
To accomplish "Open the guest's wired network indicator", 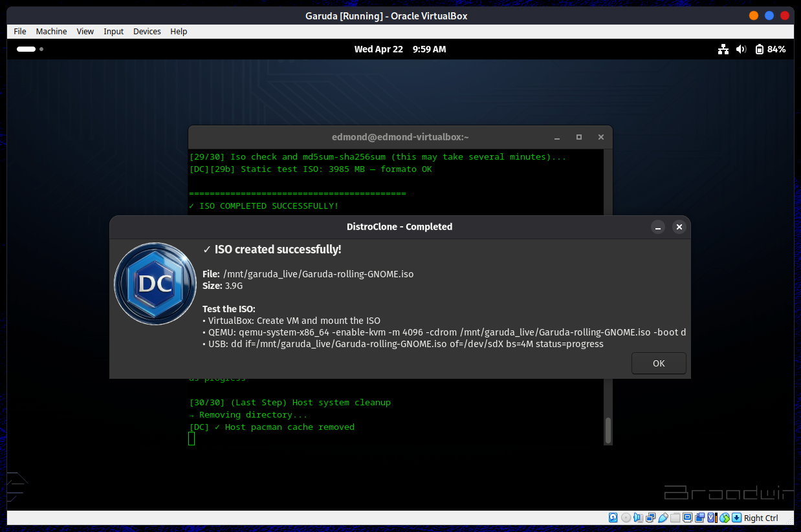I will tap(723, 49).
